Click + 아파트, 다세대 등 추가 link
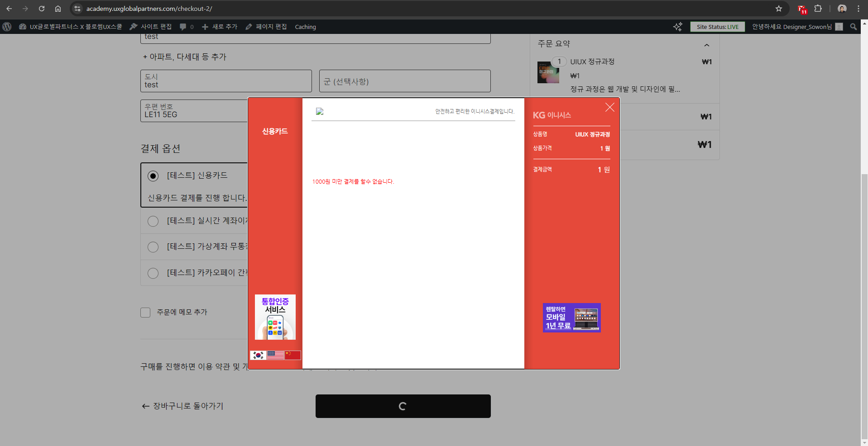The height and width of the screenshot is (446, 868). (185, 57)
